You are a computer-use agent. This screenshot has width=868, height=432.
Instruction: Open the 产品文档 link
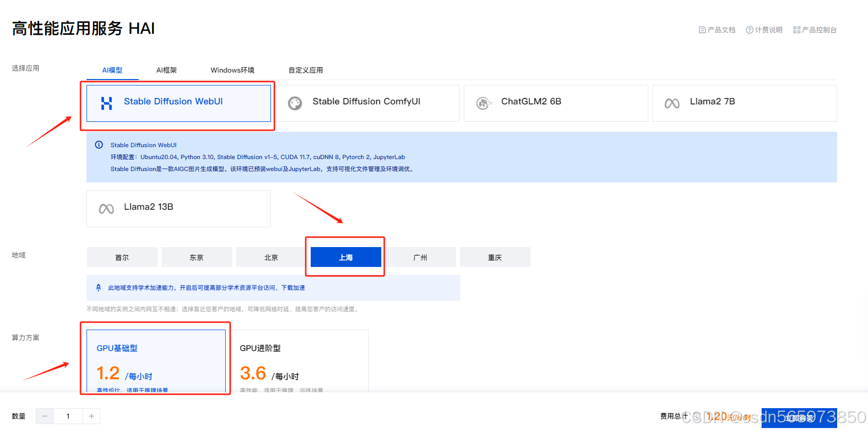click(x=717, y=30)
